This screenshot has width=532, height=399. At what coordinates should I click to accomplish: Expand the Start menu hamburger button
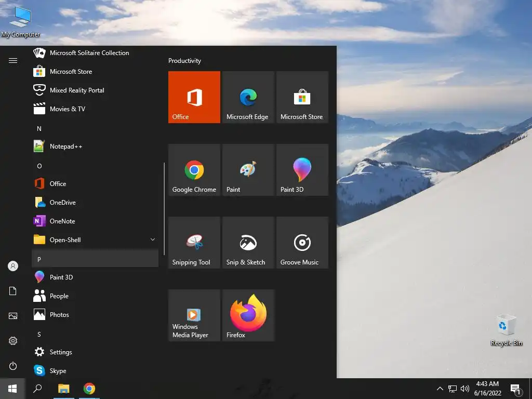(13, 60)
